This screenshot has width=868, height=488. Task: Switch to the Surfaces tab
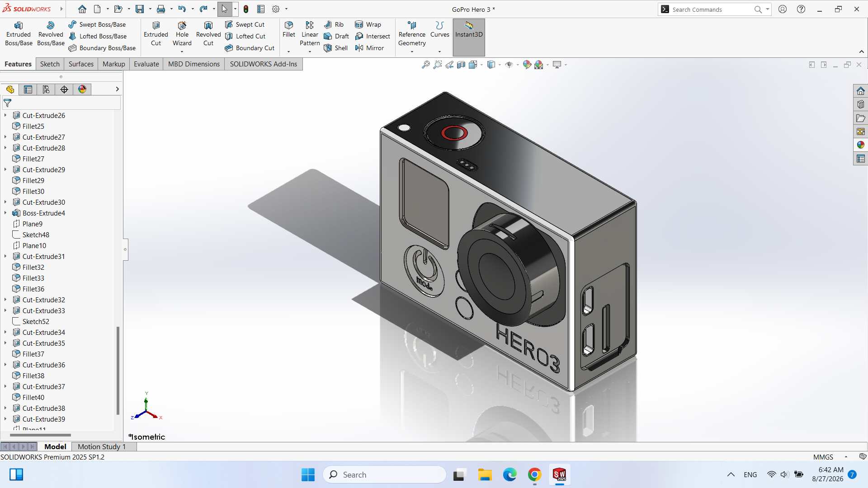click(x=81, y=64)
